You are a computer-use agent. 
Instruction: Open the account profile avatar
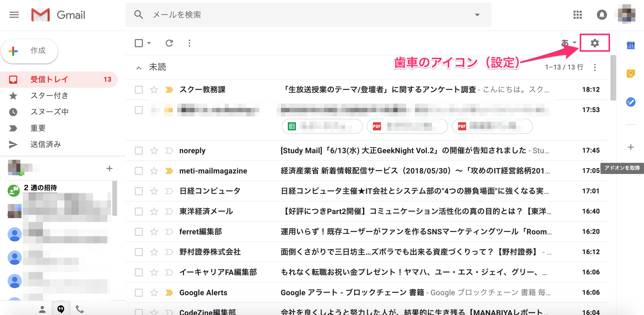627,14
